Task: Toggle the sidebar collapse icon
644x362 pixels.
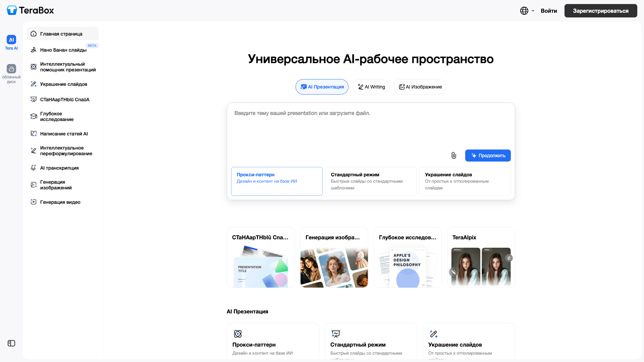Action: tap(11, 343)
